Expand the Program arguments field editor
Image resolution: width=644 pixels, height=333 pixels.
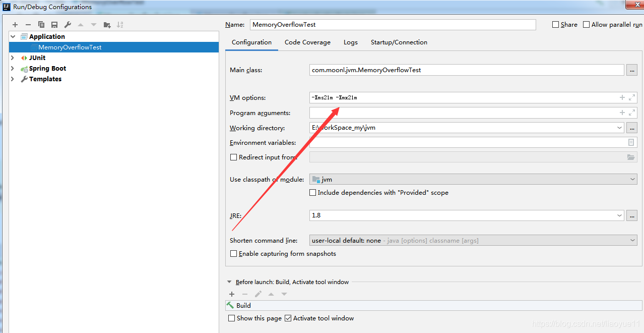point(632,113)
